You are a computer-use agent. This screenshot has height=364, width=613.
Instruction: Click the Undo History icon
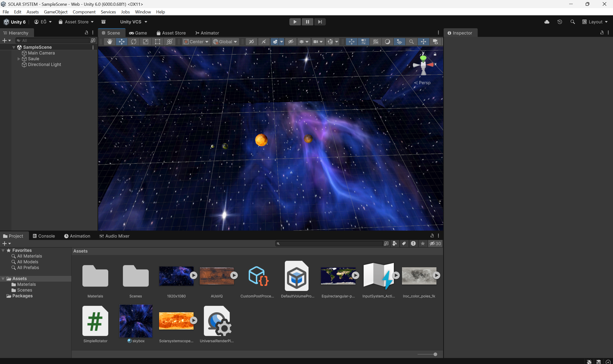560,22
